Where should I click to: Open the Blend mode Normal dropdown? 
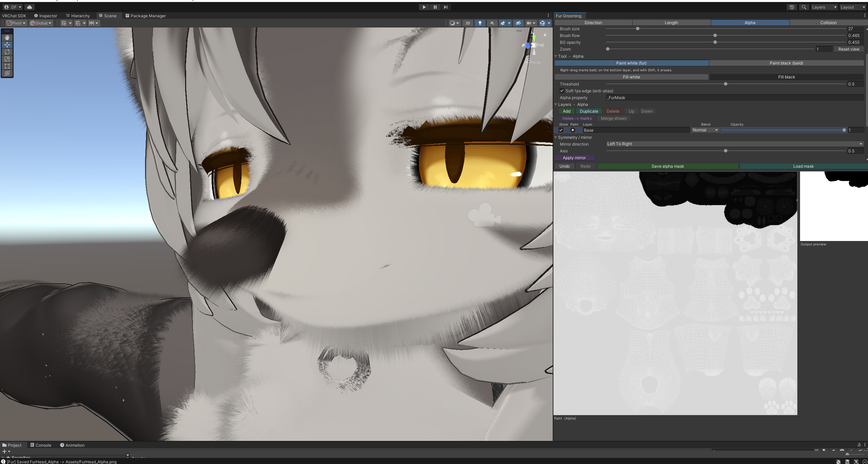(705, 130)
